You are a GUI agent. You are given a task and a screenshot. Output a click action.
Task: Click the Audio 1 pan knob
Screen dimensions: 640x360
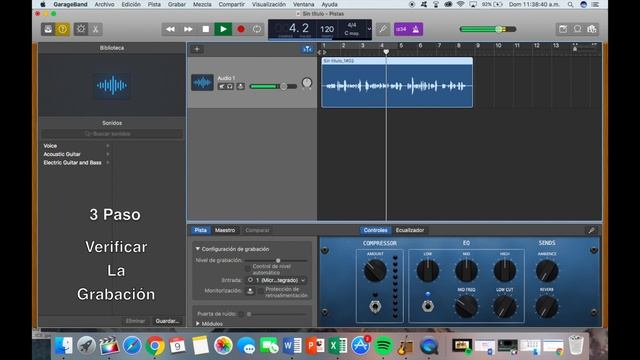coord(307,83)
